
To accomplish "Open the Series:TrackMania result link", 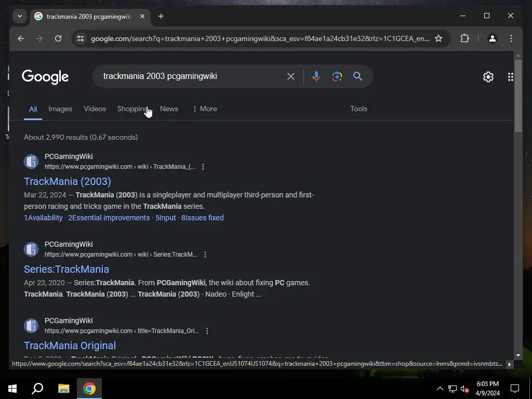I will (66, 270).
